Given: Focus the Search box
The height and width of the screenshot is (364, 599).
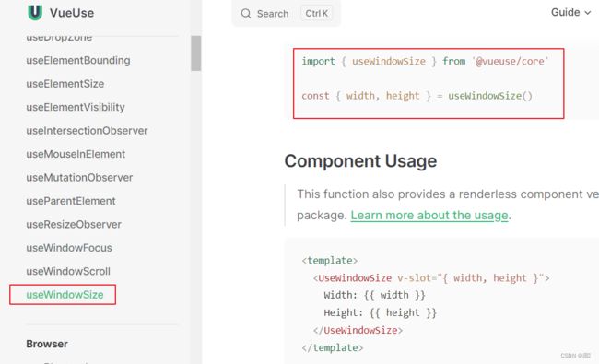Looking at the screenshot, I should (x=286, y=14).
